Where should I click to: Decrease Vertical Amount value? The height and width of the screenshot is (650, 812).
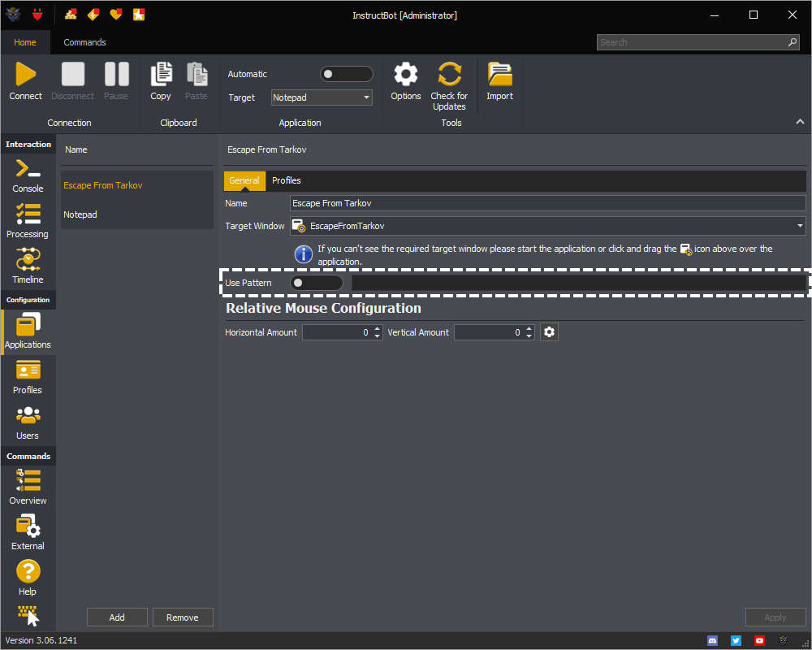(529, 336)
